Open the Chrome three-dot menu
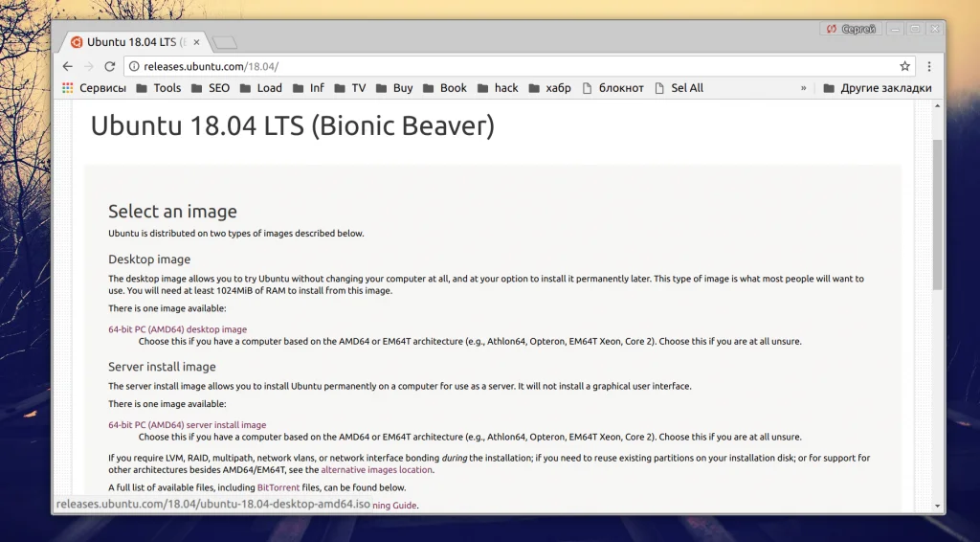Image resolution: width=980 pixels, height=542 pixels. (x=929, y=66)
